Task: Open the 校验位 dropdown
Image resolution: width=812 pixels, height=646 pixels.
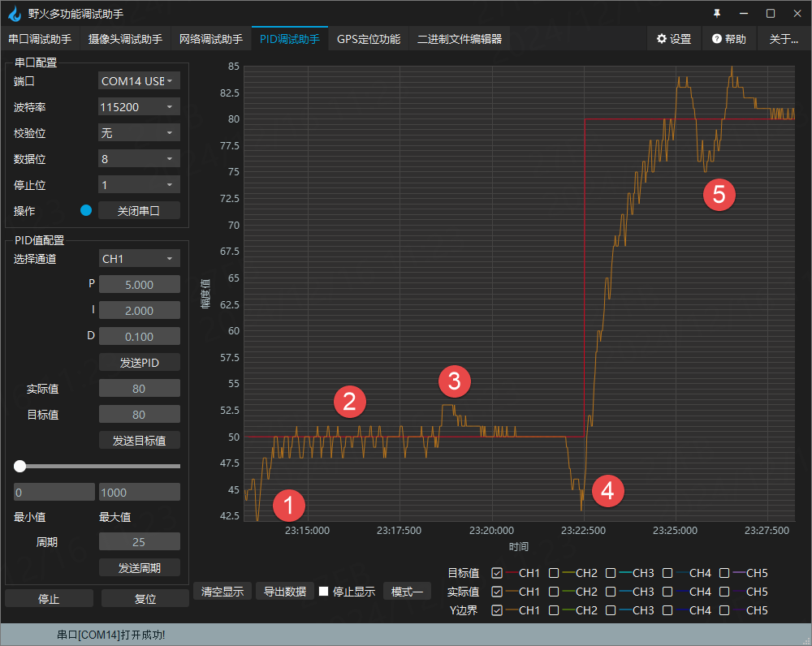Action: tap(139, 133)
